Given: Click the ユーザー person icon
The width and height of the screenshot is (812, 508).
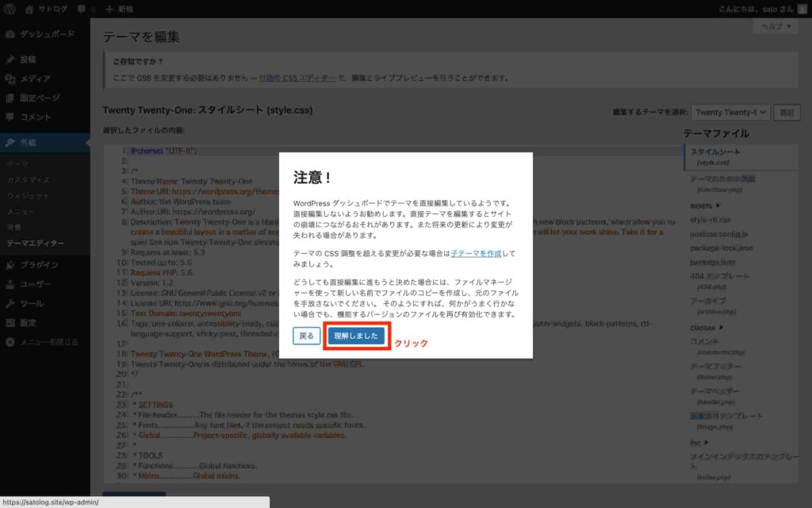Looking at the screenshot, I should (x=10, y=284).
